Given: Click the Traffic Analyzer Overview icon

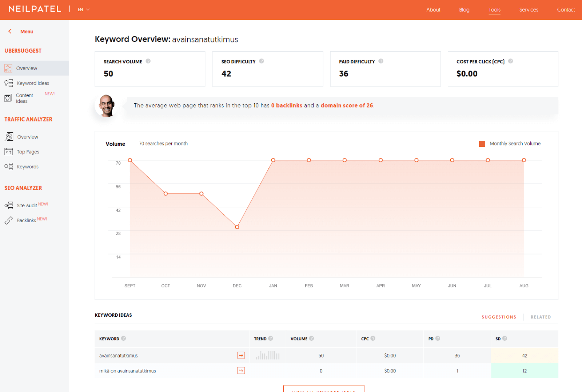Looking at the screenshot, I should [x=9, y=137].
